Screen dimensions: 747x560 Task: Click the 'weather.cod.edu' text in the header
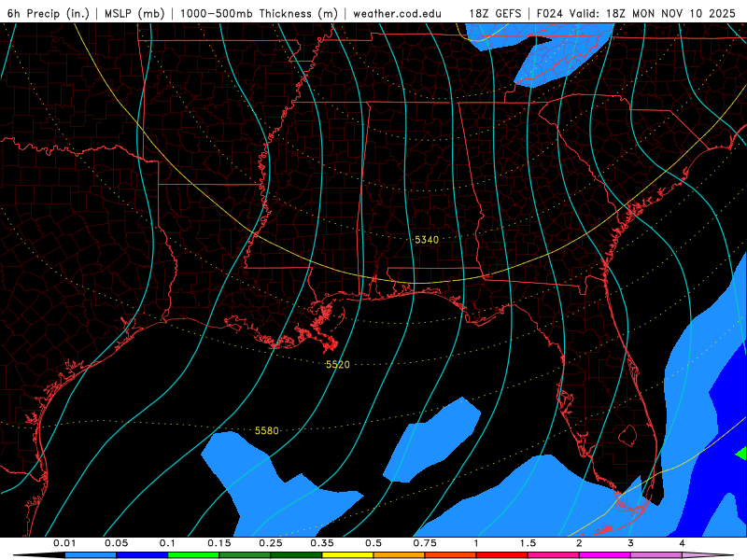(397, 13)
